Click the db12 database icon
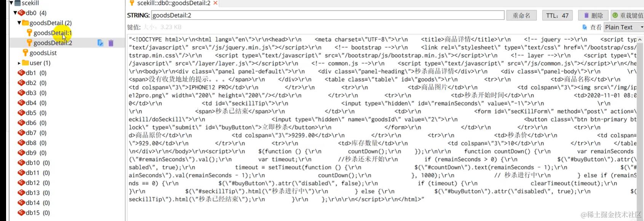Viewport: 644px width, 221px height. coord(21,182)
